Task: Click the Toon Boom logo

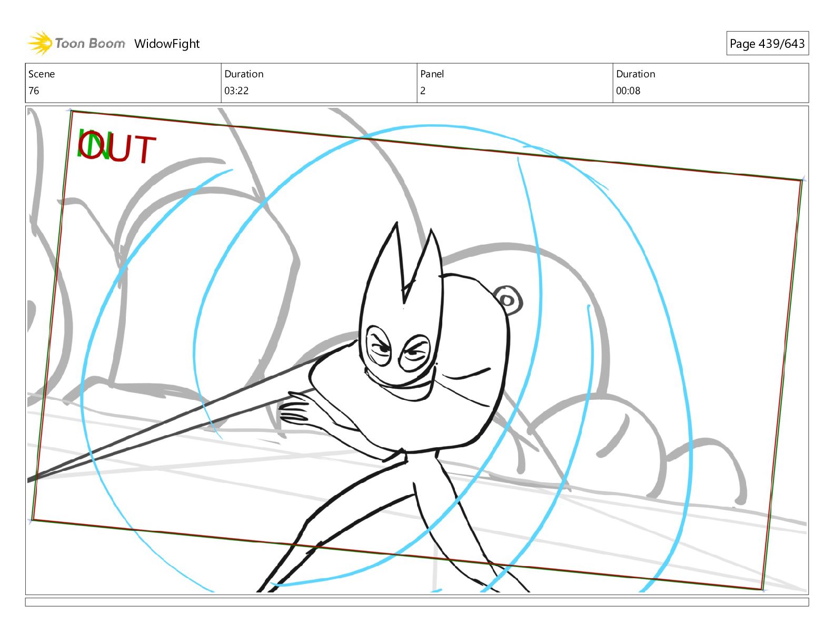Action: (x=76, y=43)
